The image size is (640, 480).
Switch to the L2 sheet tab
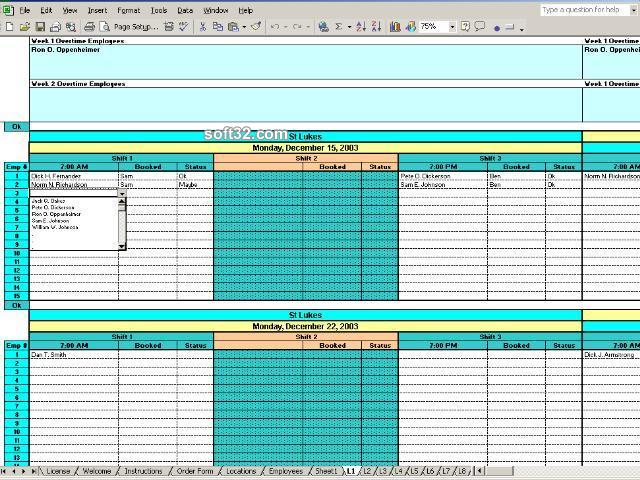click(367, 471)
